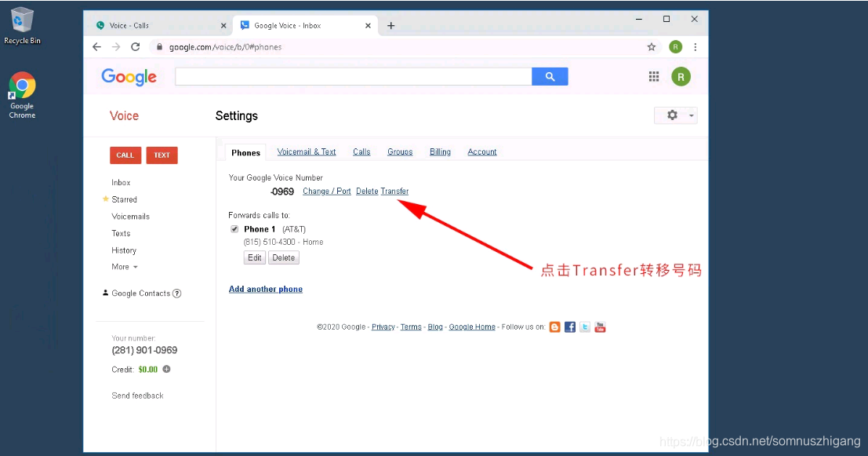Open the Calls settings tab

[361, 151]
